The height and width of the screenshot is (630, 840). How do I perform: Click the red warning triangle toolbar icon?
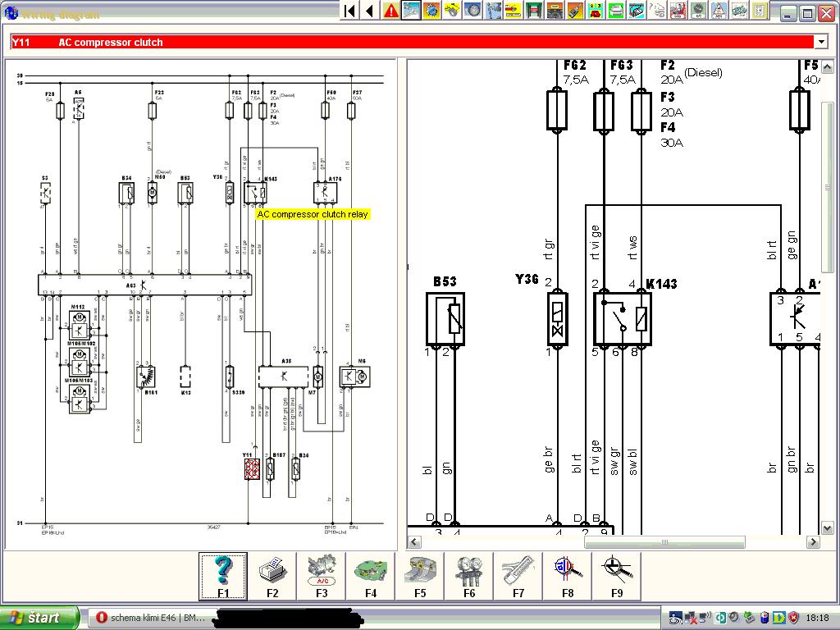tap(391, 11)
